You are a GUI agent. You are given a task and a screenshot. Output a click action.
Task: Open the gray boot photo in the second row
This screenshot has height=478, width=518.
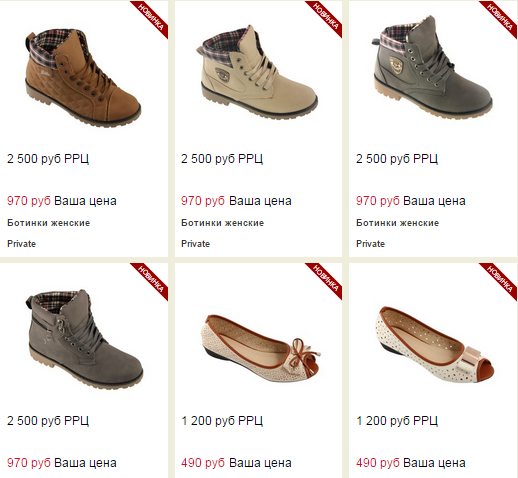[x=85, y=339]
